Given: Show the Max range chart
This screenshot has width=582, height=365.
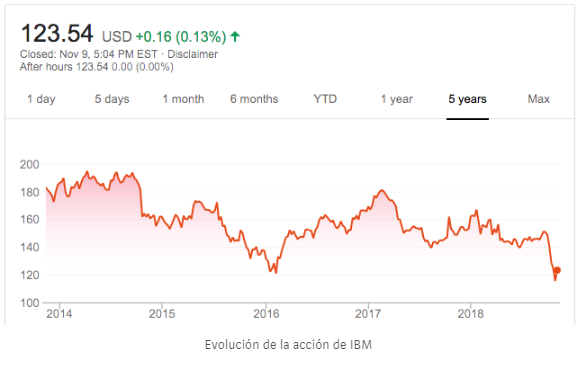Looking at the screenshot, I should pos(539,99).
